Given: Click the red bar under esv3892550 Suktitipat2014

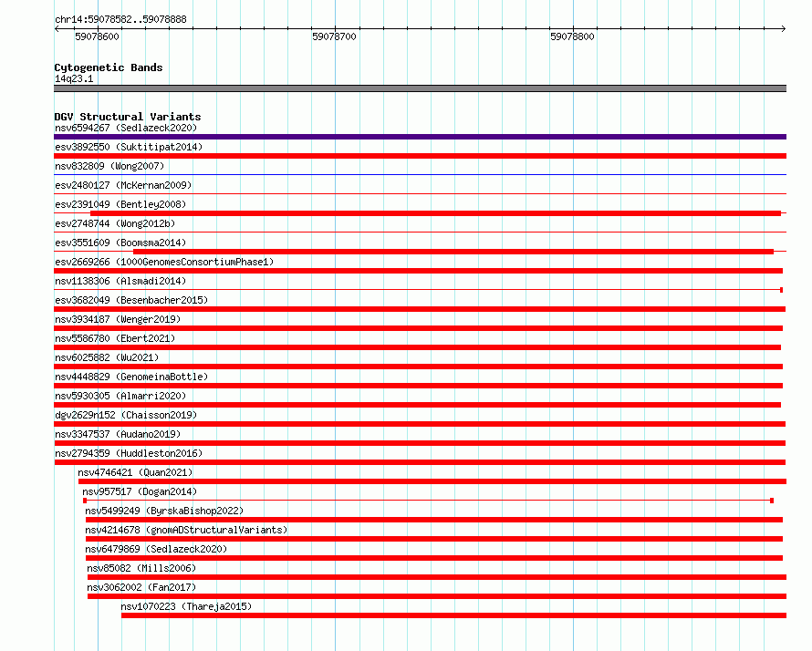Looking at the screenshot, I should click(x=420, y=156).
